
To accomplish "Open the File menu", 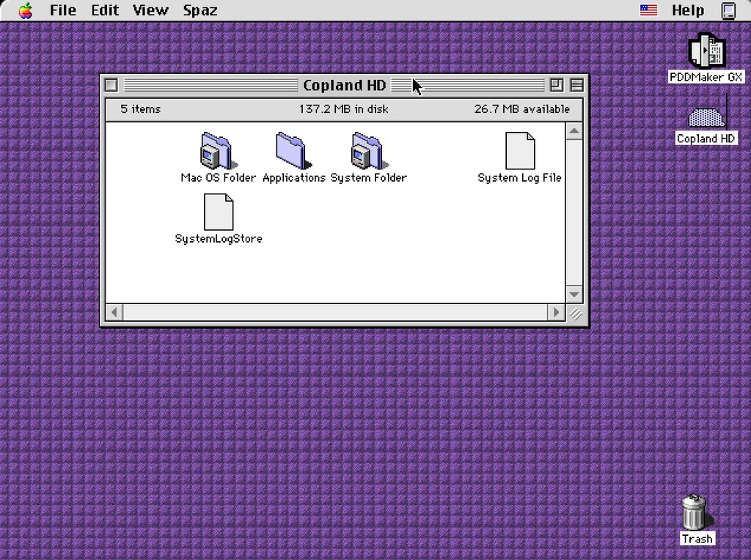I will point(63,10).
